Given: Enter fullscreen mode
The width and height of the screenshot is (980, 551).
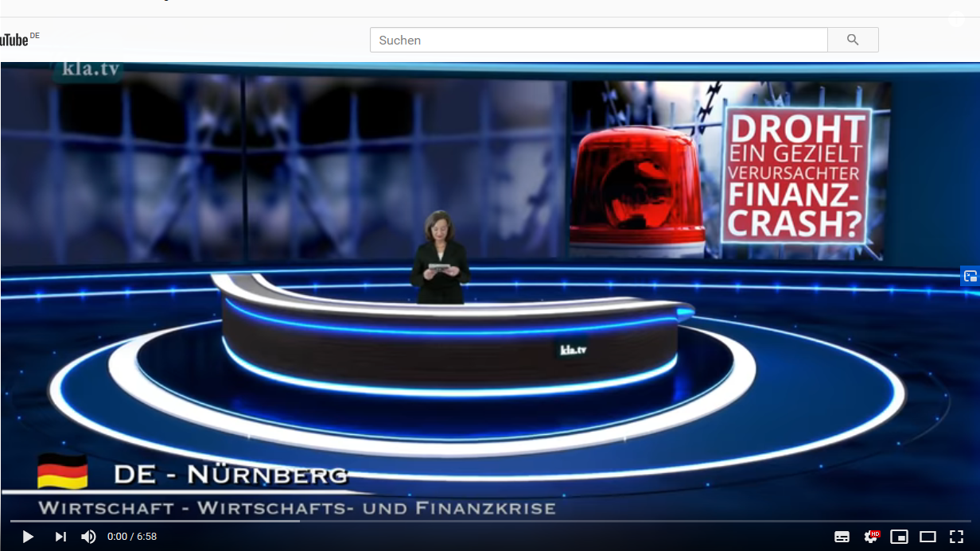Looking at the screenshot, I should coord(956,537).
